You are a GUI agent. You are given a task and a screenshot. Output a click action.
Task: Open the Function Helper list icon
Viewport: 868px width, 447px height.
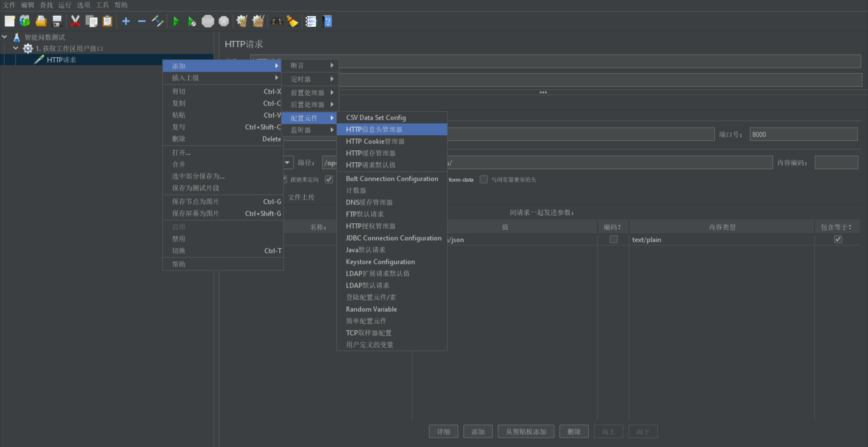(311, 21)
